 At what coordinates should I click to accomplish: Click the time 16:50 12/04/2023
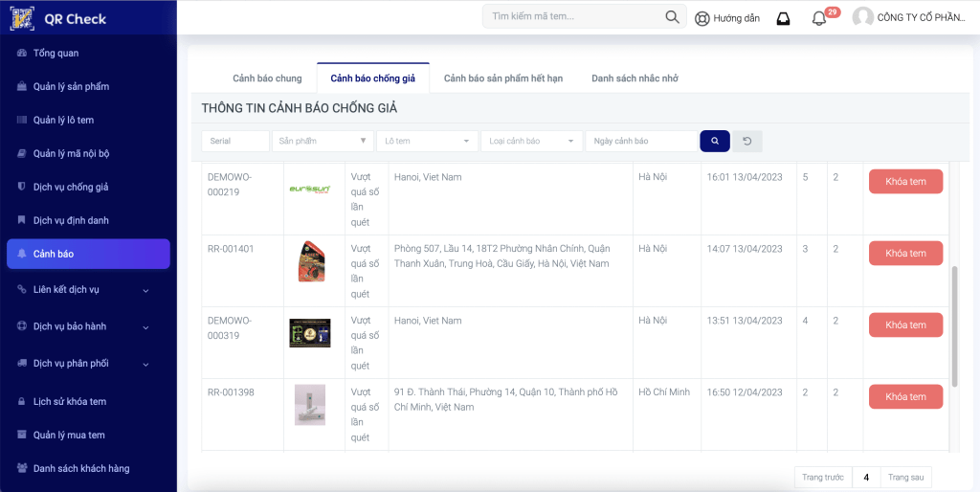[x=745, y=392]
